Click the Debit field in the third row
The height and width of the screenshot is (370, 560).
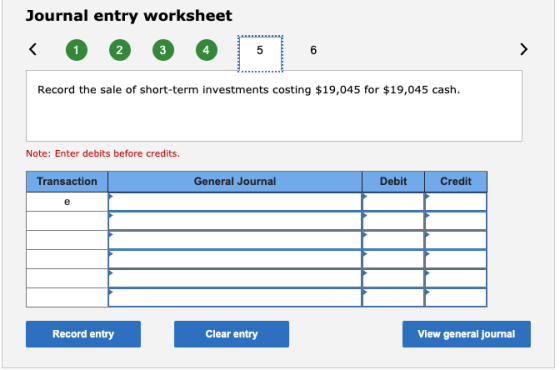click(393, 240)
